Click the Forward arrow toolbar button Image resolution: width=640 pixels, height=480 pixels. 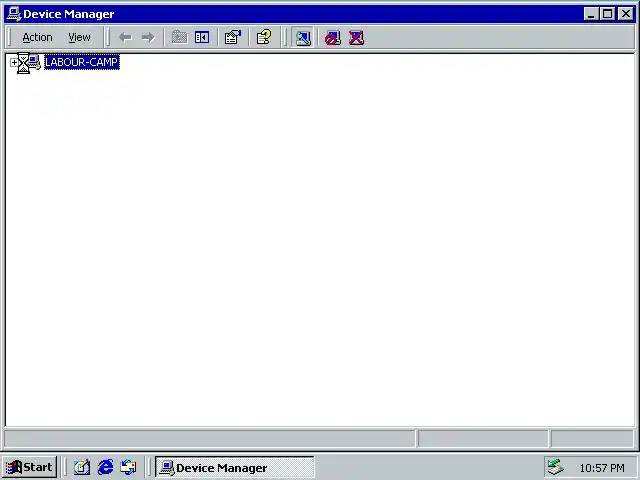coord(148,38)
